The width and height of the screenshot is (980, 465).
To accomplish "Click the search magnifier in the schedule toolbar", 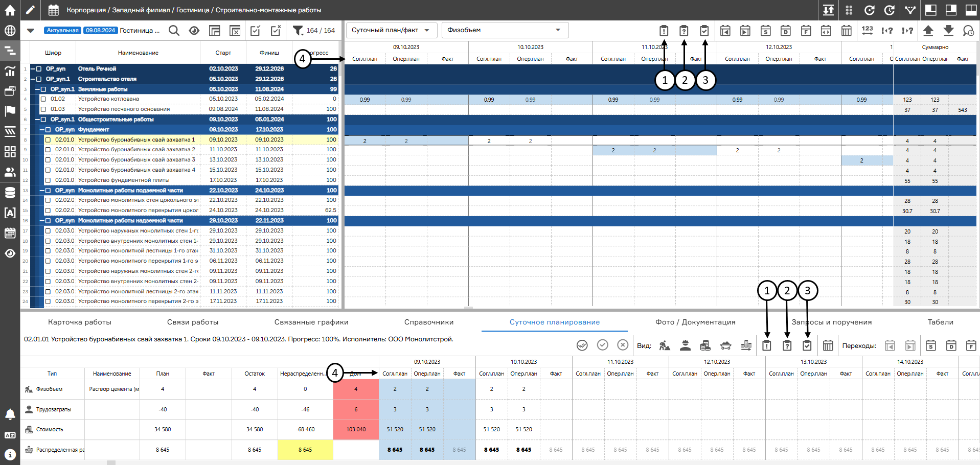I will point(174,31).
